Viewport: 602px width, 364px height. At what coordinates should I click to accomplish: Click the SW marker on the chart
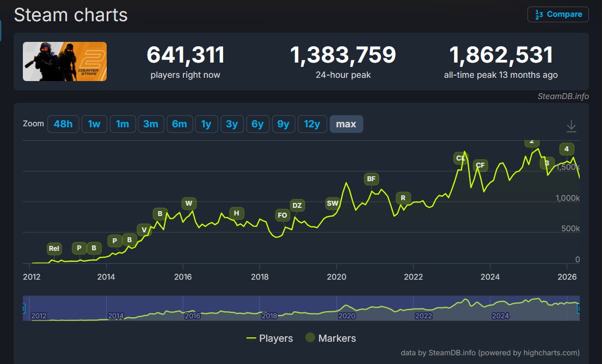tap(333, 203)
